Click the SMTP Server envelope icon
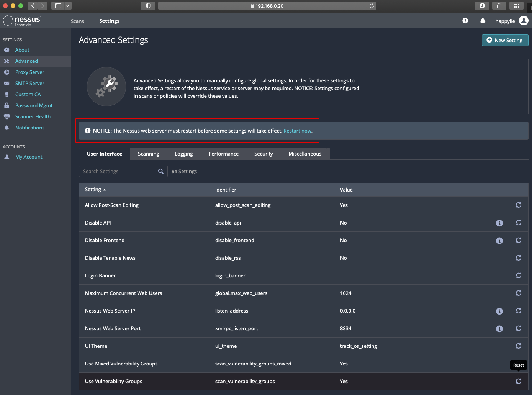532x395 pixels. (7, 84)
